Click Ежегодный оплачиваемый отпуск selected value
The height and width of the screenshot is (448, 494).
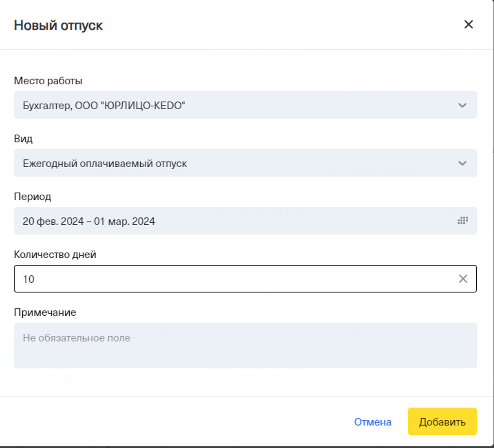(x=105, y=164)
